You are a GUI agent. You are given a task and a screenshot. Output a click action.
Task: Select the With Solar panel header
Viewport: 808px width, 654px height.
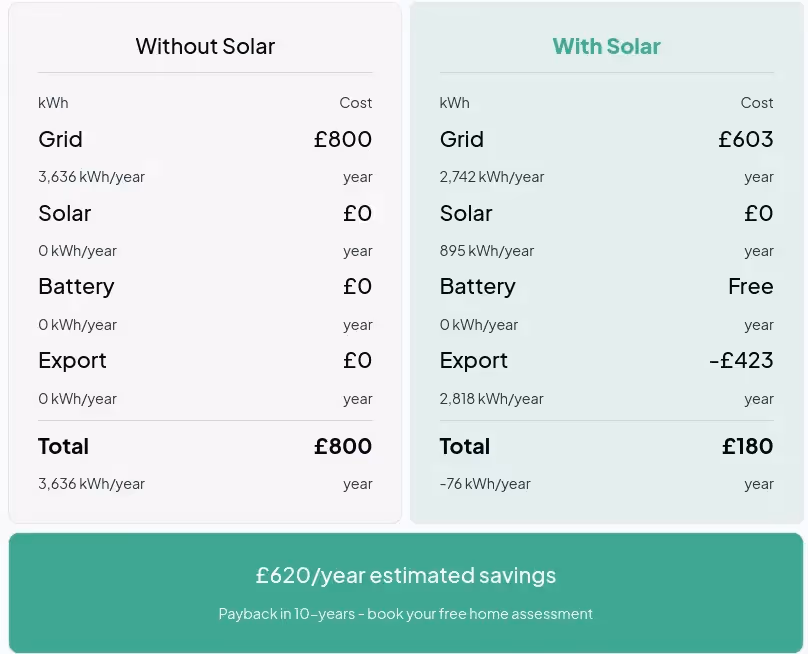pos(606,46)
